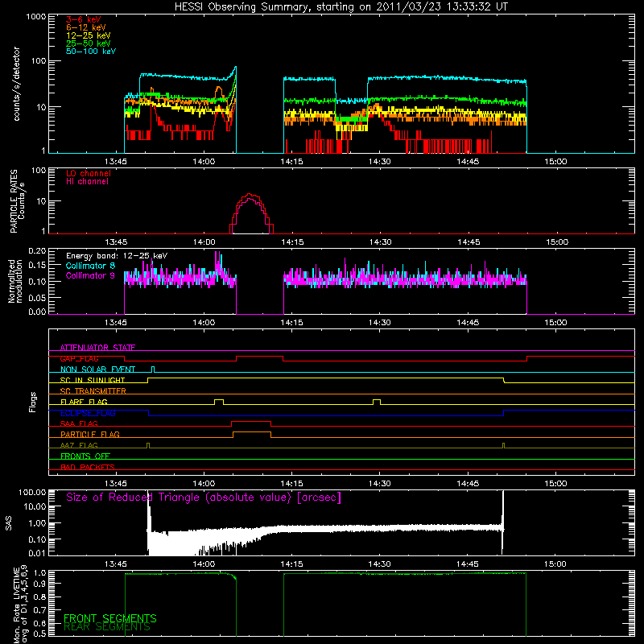Click the raised PARTICLE_FLAG pulse segment
Viewport: 644px width, 644px height.
tap(252, 432)
